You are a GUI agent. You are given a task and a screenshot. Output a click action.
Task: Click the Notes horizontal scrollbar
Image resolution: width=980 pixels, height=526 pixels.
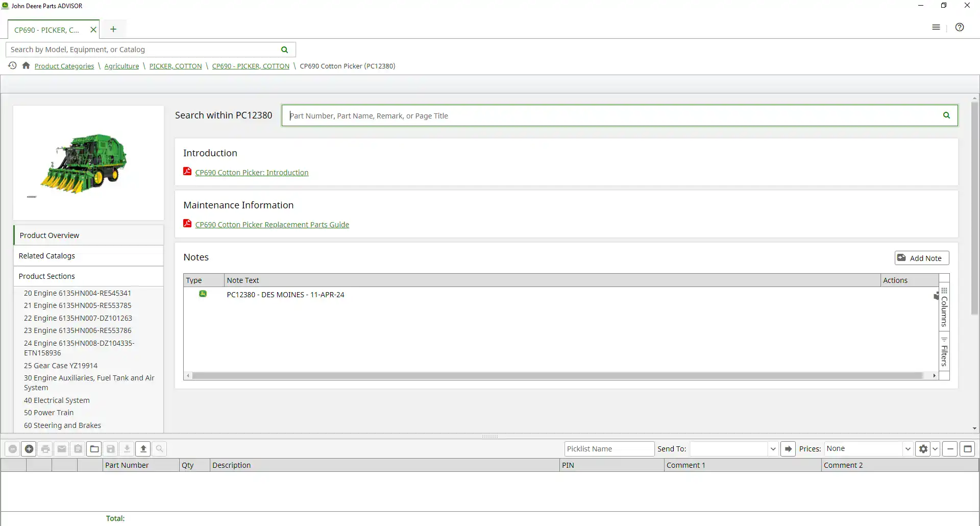pos(557,376)
